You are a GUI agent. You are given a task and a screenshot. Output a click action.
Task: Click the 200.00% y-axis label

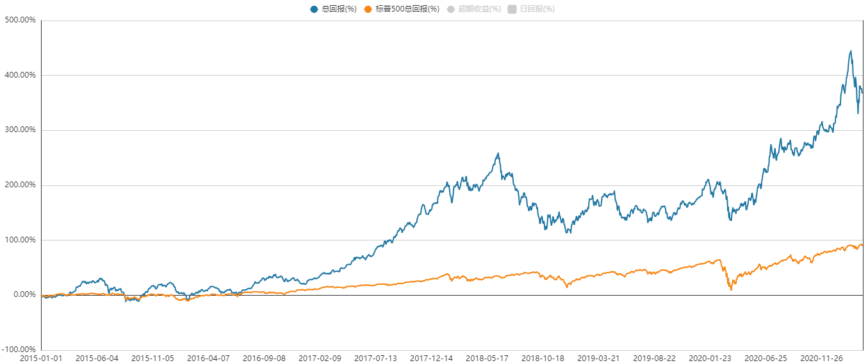point(20,185)
